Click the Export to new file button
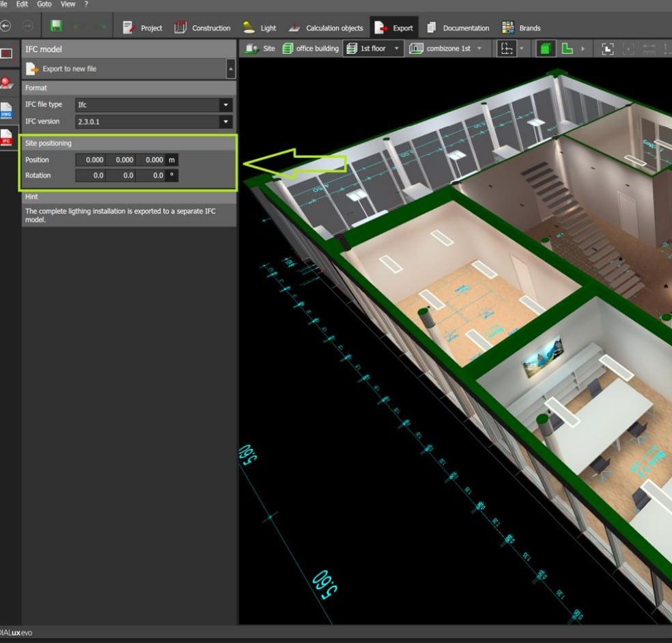Image resolution: width=672 pixels, height=643 pixels. [69, 69]
